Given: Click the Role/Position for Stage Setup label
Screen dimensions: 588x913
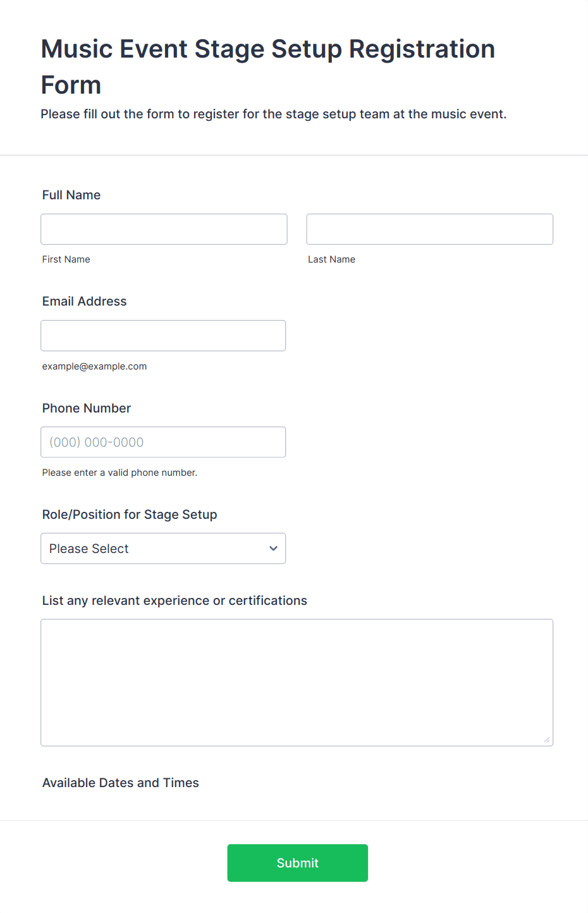Looking at the screenshot, I should [130, 514].
